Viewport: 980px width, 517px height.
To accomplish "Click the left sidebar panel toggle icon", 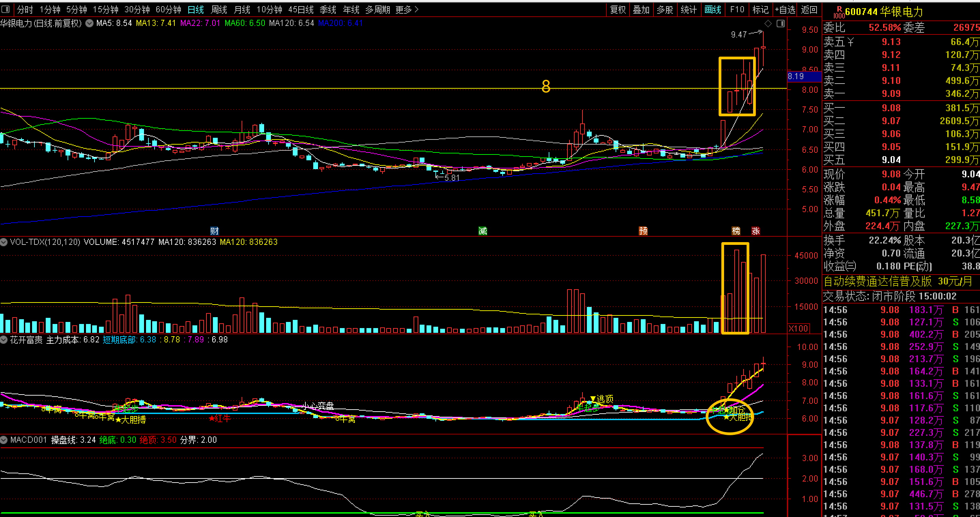I will pos(6,9).
